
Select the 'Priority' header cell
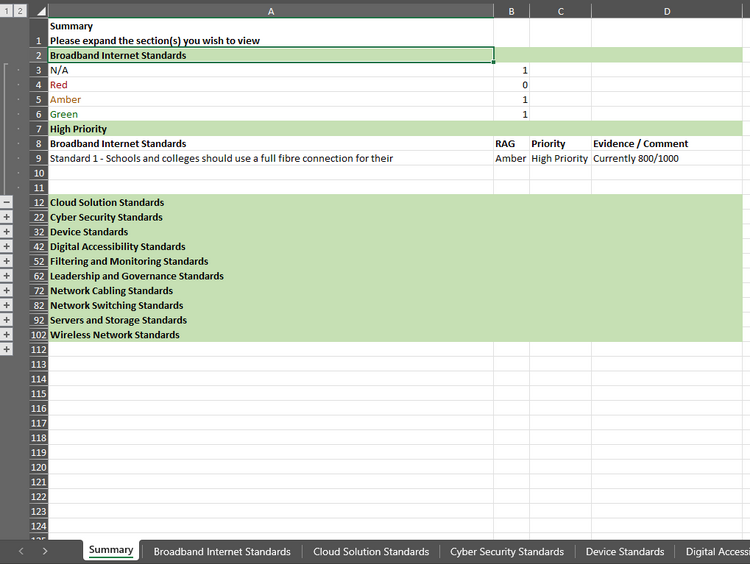click(561, 144)
